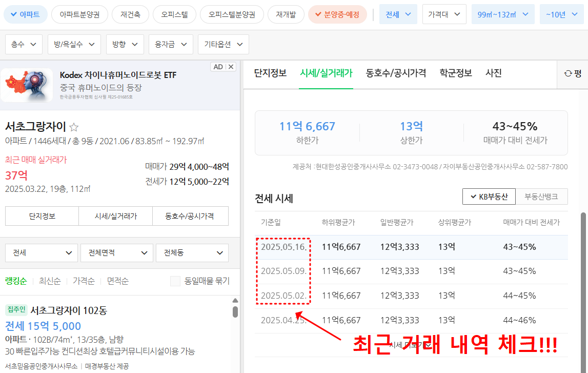
Task: Open the ~10년 building age dropdown
Action: pyautogui.click(x=562, y=14)
